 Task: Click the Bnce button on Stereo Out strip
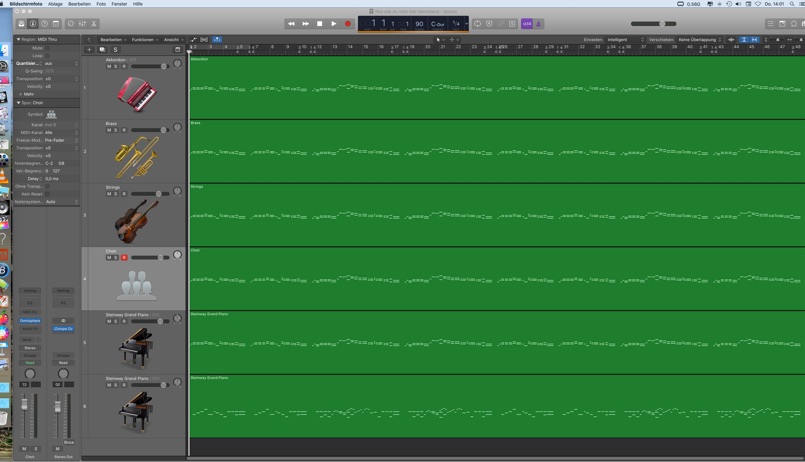coord(69,442)
